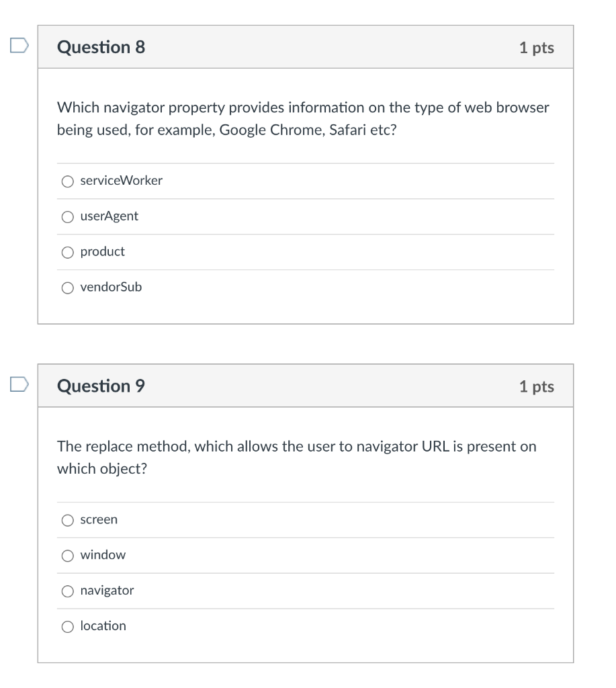Screen dimensions: 616x688
Task: Click the Question 9 question text
Action: coord(296,457)
